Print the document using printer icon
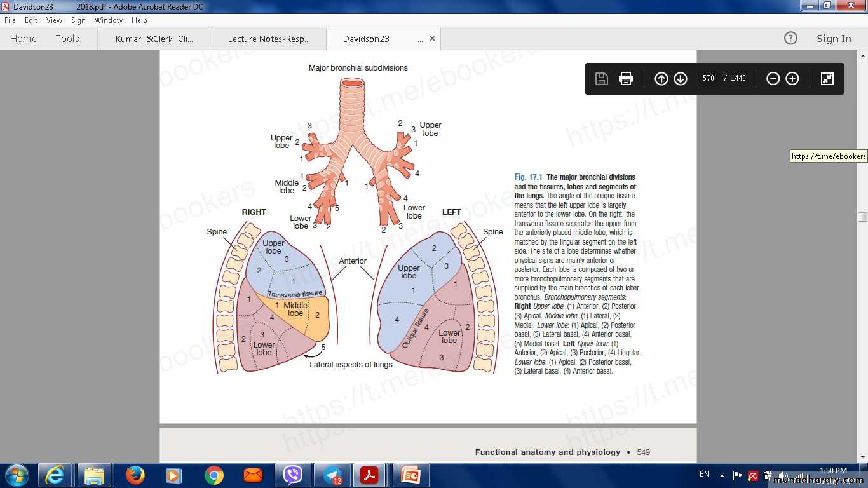 coord(626,79)
